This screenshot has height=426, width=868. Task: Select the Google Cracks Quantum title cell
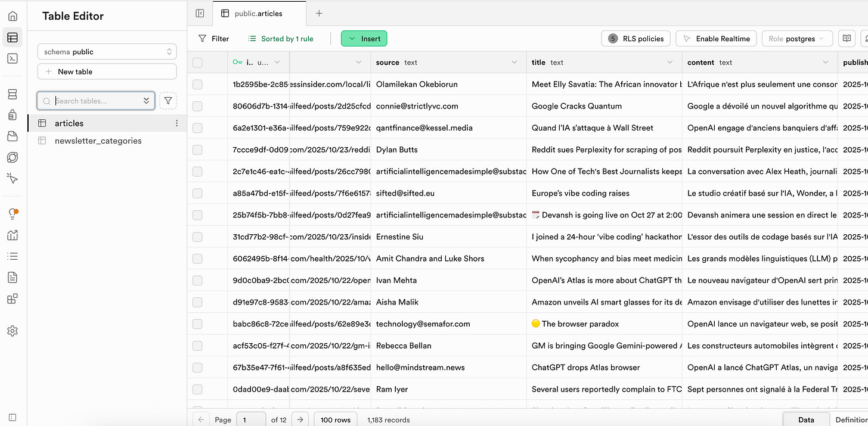[604, 106]
